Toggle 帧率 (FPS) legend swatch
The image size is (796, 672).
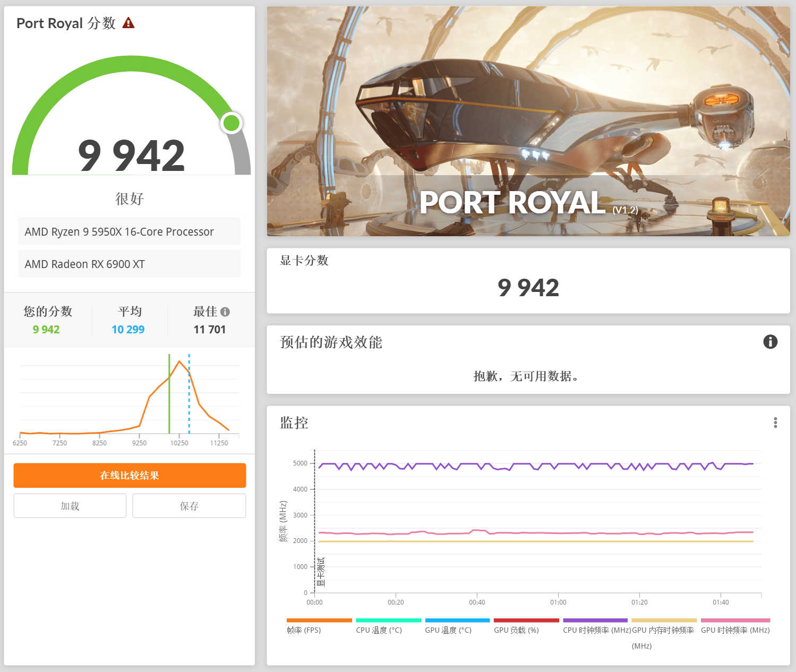point(319,620)
